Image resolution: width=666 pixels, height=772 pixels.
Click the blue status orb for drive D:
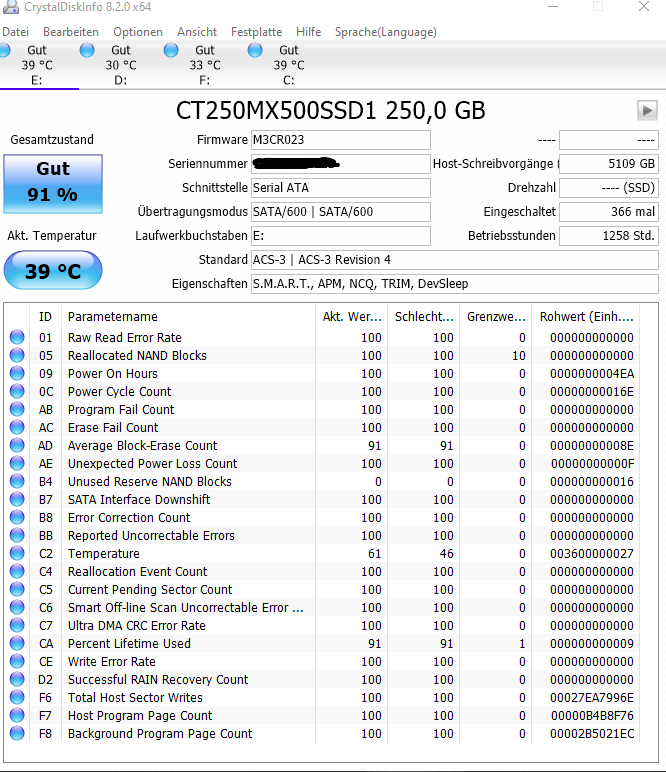pos(87,50)
